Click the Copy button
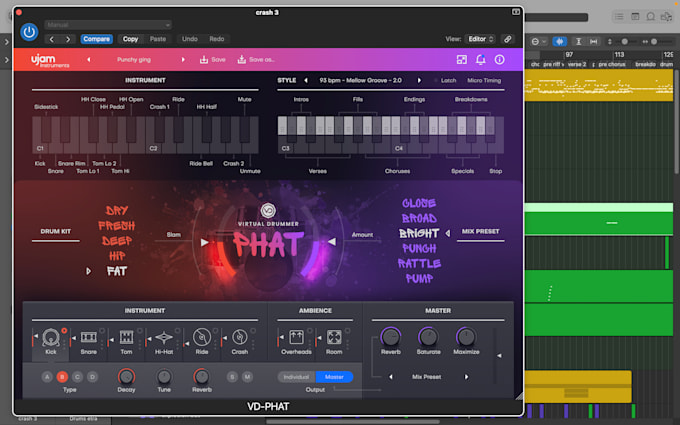This screenshot has height=425, width=680. [130, 39]
